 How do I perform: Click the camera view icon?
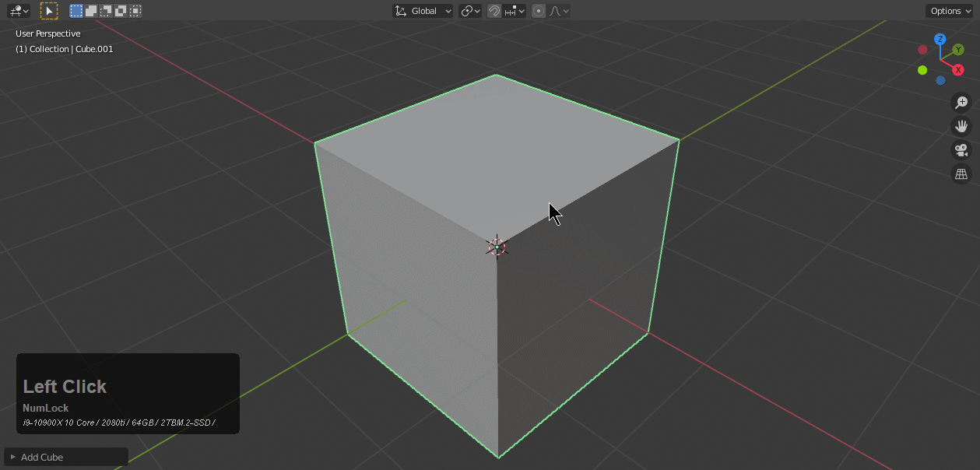tap(961, 149)
